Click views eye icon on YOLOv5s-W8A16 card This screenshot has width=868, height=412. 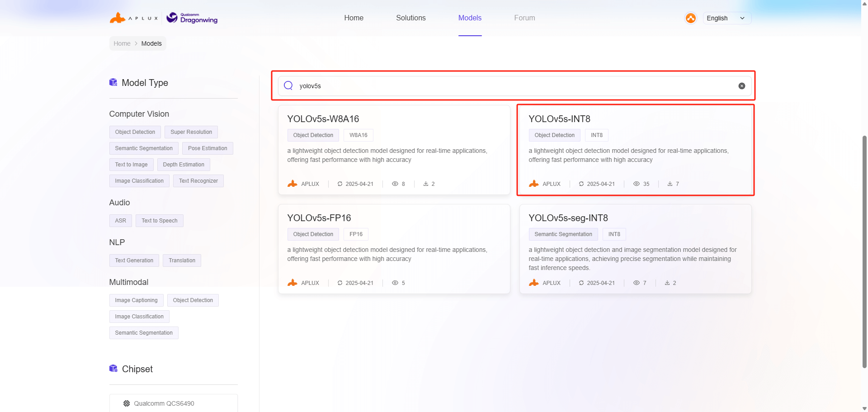(x=395, y=184)
